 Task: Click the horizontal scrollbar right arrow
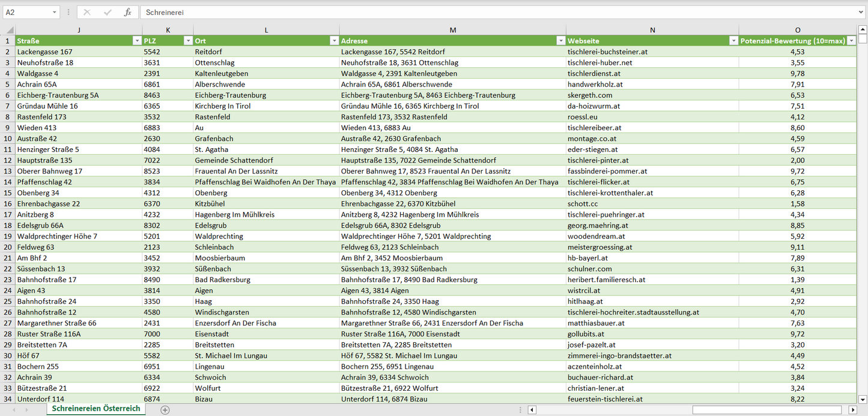pos(852,410)
